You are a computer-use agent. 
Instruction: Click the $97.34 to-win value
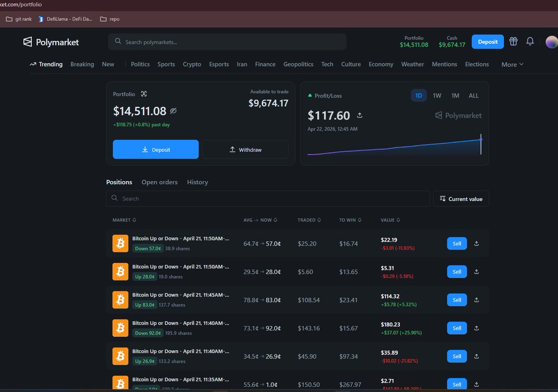point(348,356)
